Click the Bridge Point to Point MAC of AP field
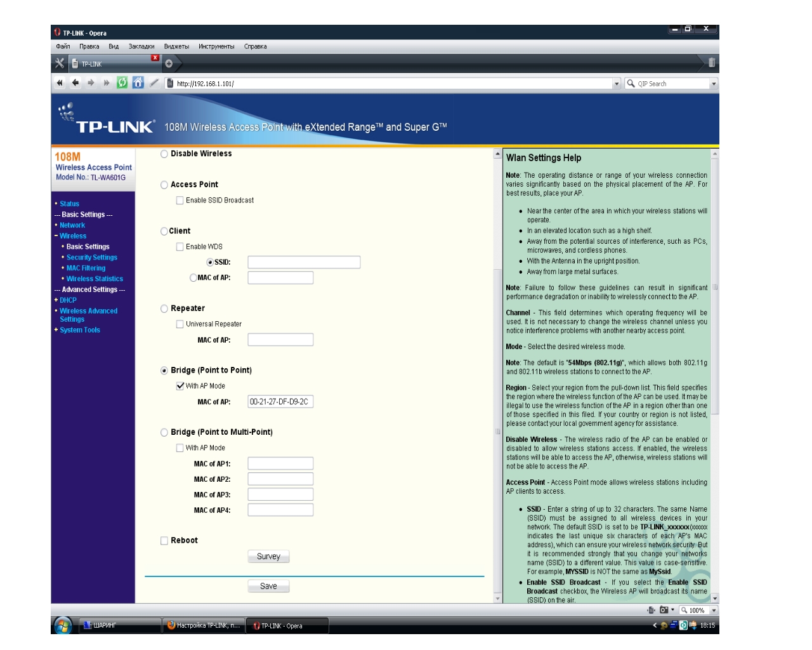 (x=280, y=402)
